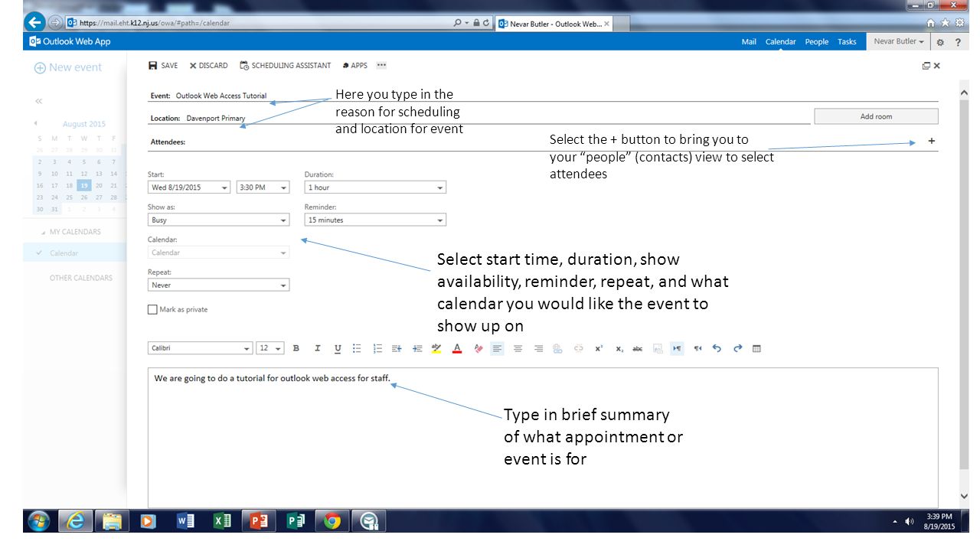Open the Nevar Butler account menu
Viewport: 980px width, 551px height.
point(899,41)
